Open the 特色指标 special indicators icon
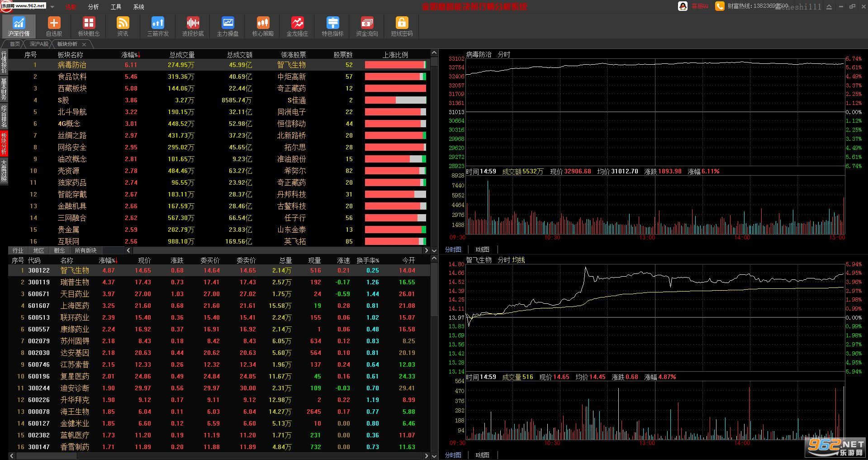Viewport: 868px width, 460px height. [332, 26]
